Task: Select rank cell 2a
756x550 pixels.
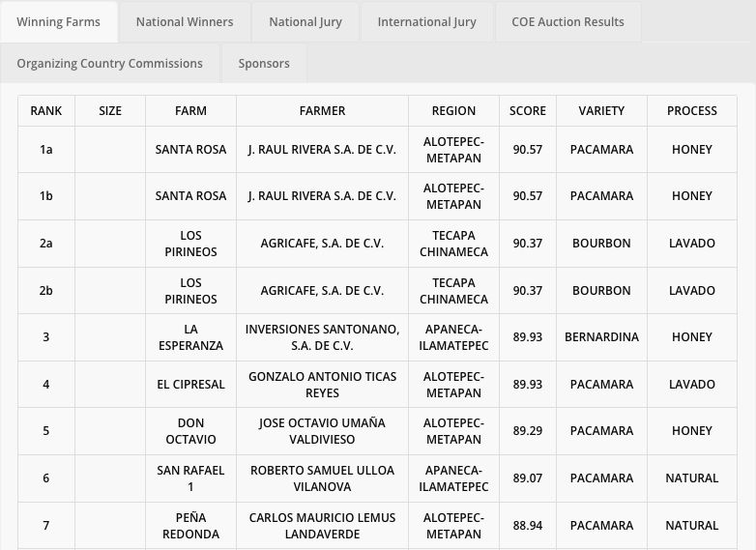Action: click(46, 244)
